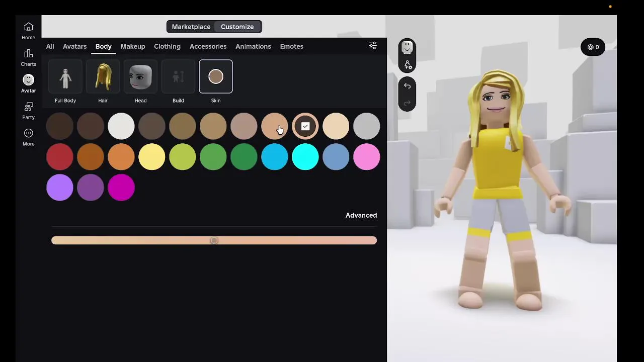
Task: Click the avatar body settings icon
Action: pos(407,65)
